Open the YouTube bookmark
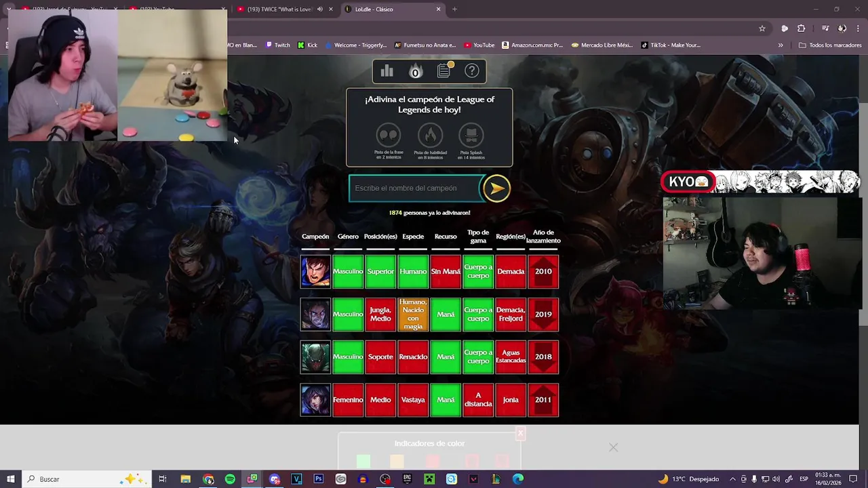The height and width of the screenshot is (488, 868). click(479, 45)
